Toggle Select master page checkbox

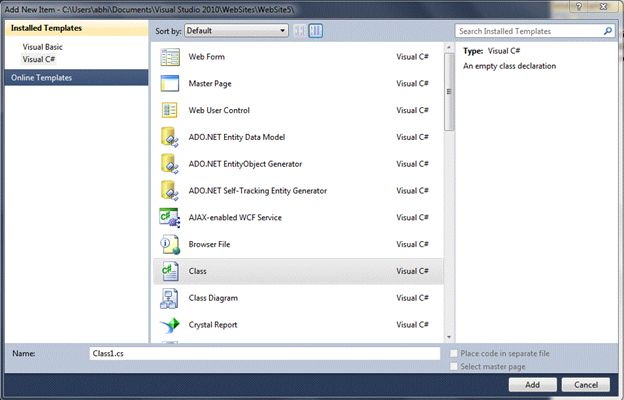click(x=454, y=367)
